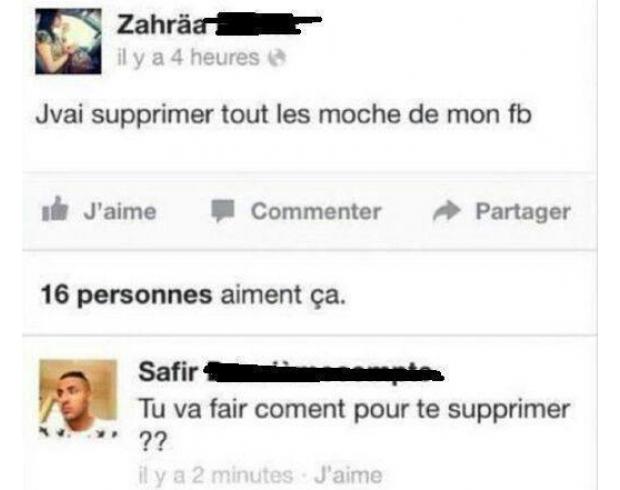Click the Commenter button label
620x490 pixels.
tap(316, 212)
